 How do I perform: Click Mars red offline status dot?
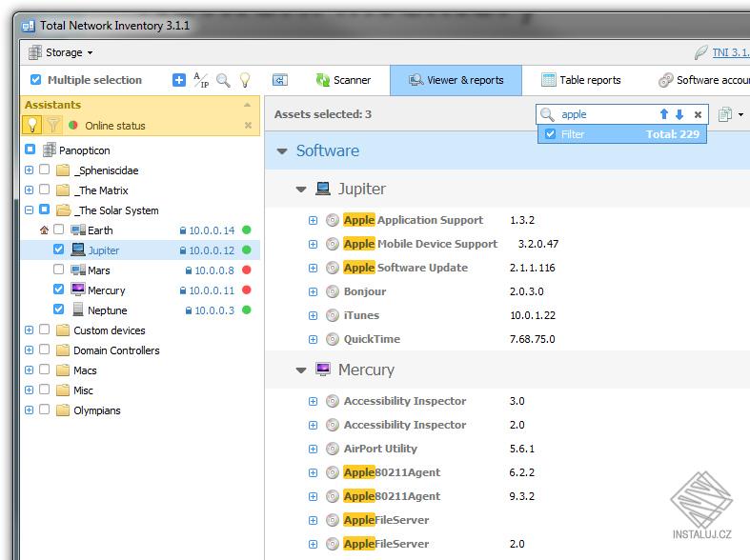247,270
